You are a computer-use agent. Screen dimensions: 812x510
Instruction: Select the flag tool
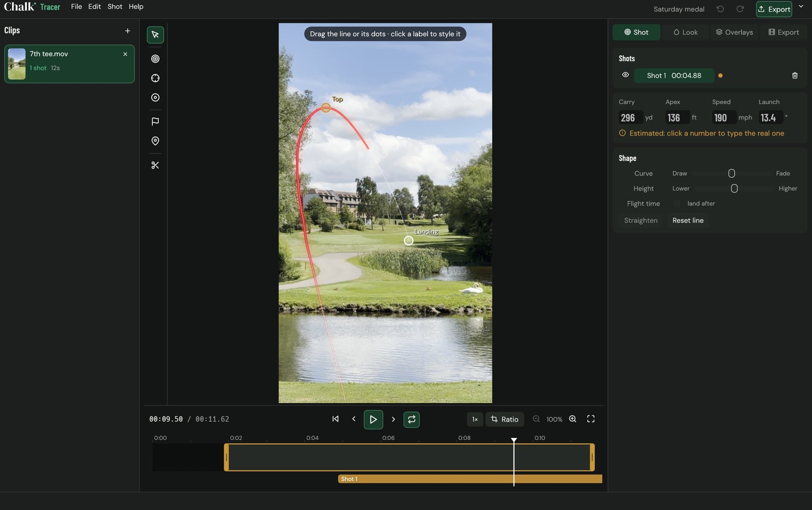155,122
